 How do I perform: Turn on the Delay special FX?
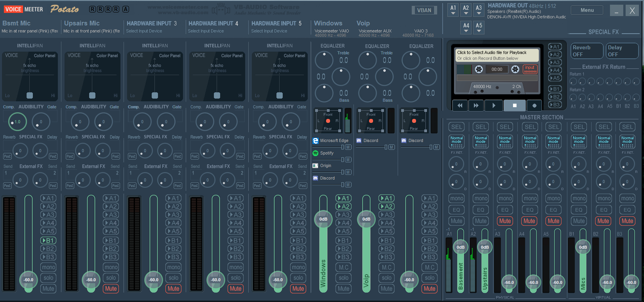(622, 51)
